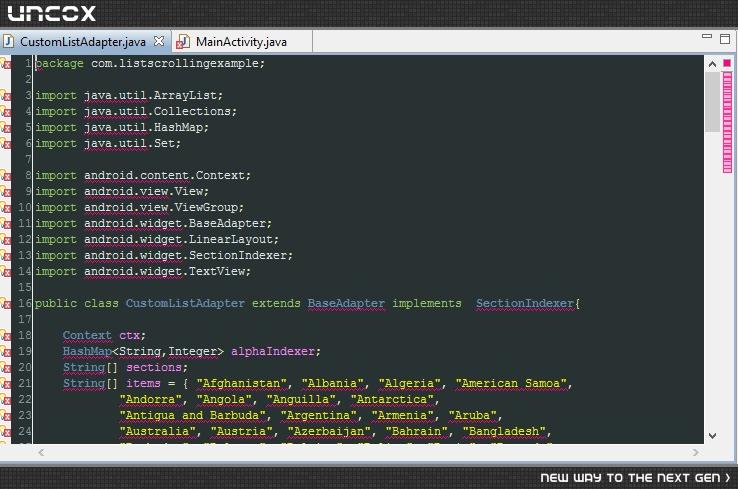Viewport: 738px width, 489px height.
Task: Click the red error indicator in overview ruler
Action: (727, 63)
